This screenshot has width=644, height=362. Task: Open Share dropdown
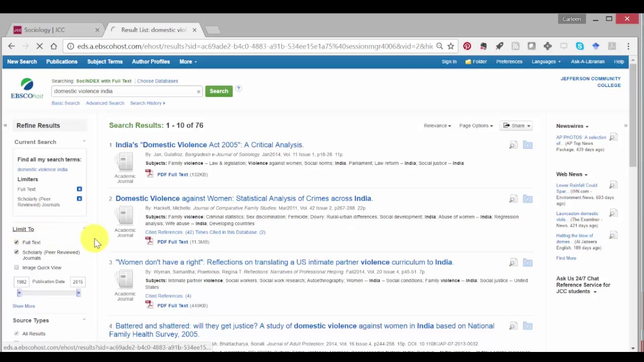(x=516, y=126)
